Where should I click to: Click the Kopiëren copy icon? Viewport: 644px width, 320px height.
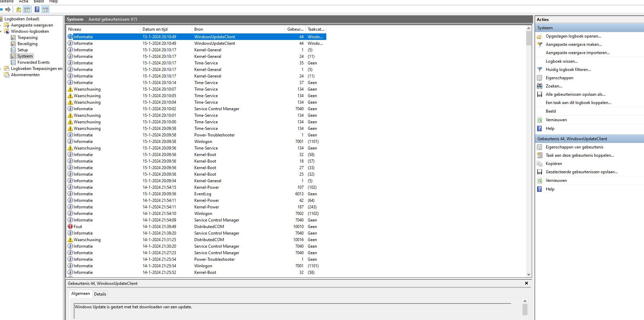point(540,164)
